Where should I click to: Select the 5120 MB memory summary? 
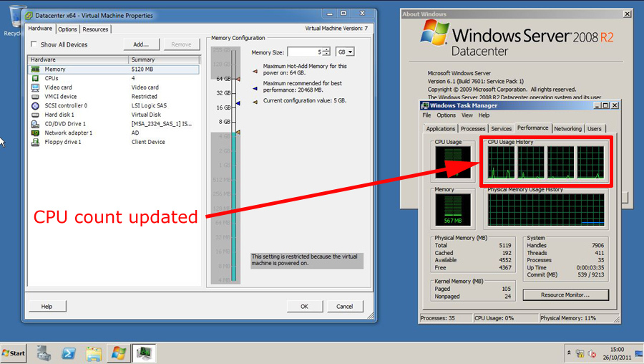tap(142, 69)
